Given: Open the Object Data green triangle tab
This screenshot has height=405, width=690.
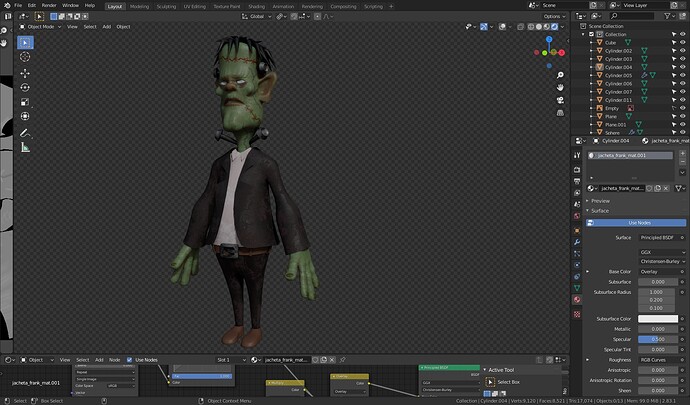Looking at the screenshot, I should (577, 288).
